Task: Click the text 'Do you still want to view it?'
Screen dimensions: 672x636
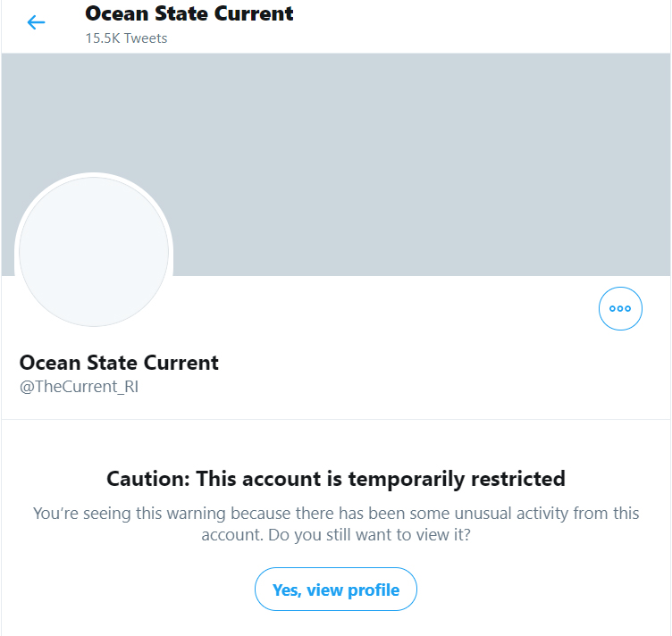Action: [x=369, y=535]
